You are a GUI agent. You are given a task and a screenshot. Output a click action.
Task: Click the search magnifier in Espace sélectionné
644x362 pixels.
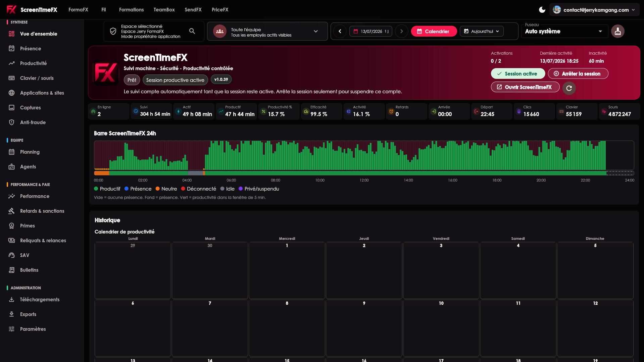(x=192, y=31)
